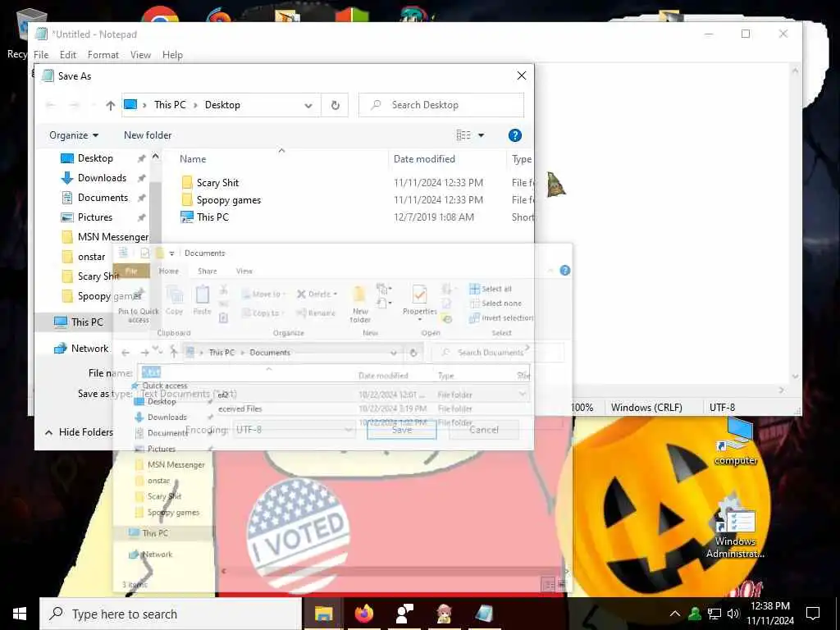
Task: Click Cancel button in Save As
Action: tap(484, 430)
